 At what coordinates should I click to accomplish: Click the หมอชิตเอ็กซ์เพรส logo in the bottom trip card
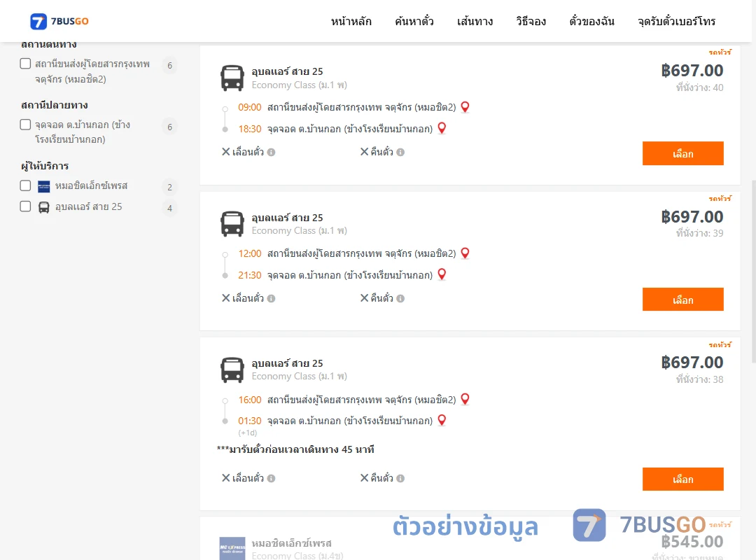click(232, 548)
